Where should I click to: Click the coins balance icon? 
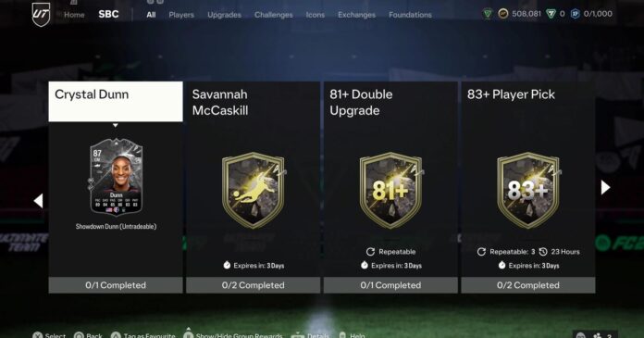tap(503, 14)
